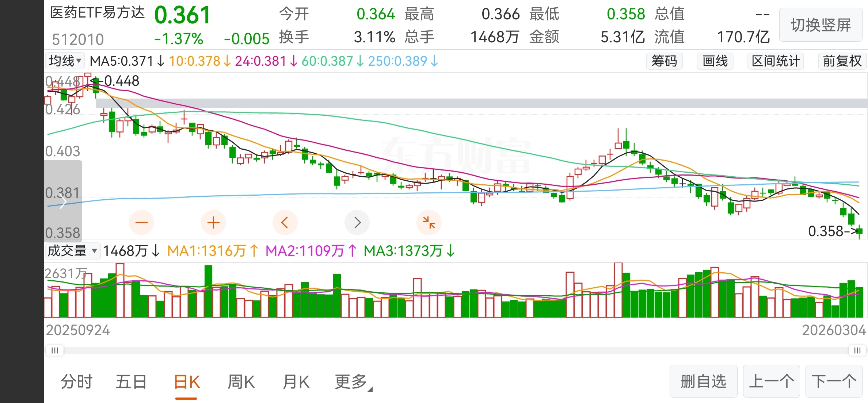Click 删自选 button
This screenshot has width=868, height=403.
click(703, 381)
